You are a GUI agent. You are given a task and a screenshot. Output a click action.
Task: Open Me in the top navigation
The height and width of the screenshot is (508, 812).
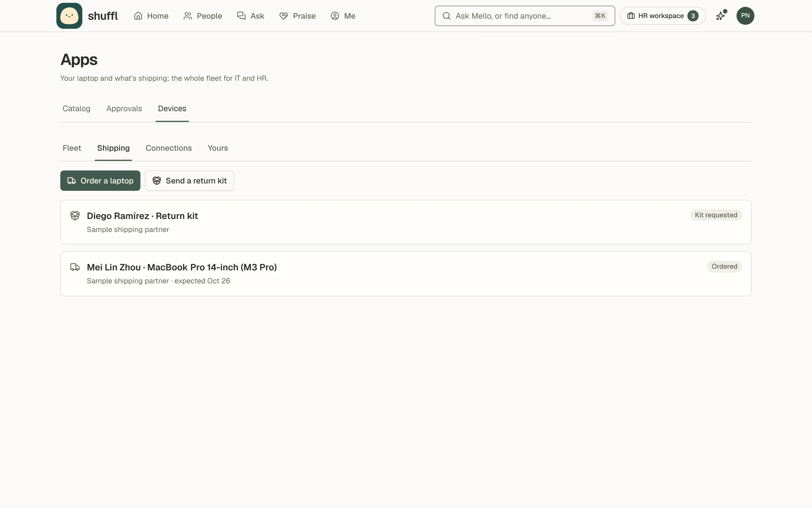pyautogui.click(x=343, y=16)
